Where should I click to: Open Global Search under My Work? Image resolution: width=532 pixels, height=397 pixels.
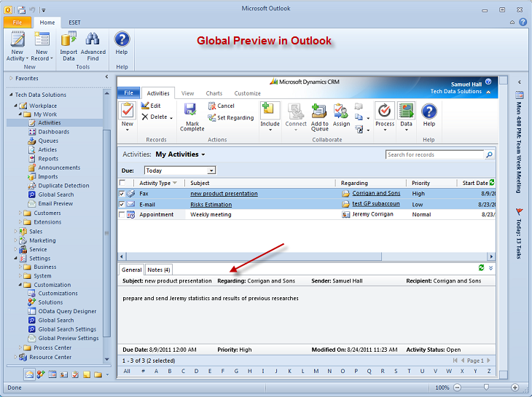coord(55,194)
